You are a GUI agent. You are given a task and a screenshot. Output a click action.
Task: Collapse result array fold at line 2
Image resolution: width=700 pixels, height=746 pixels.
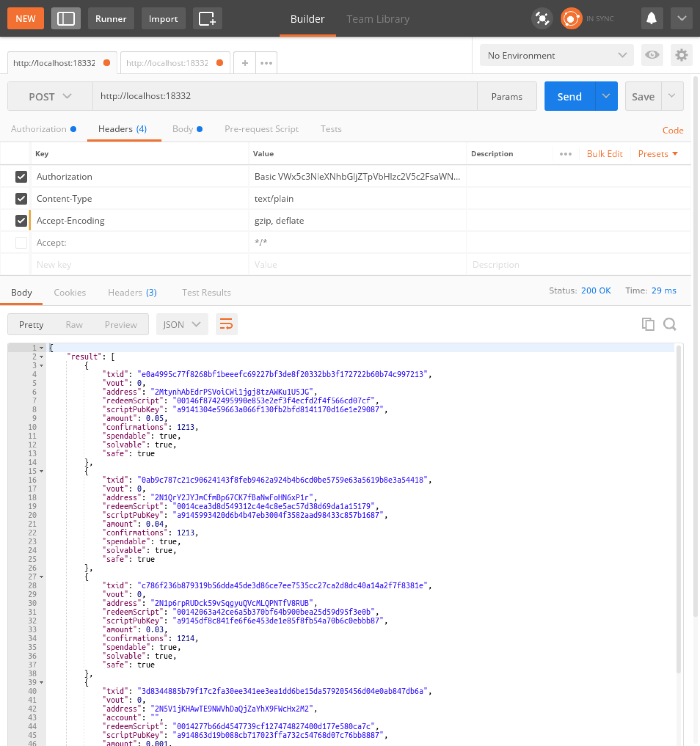[41, 356]
